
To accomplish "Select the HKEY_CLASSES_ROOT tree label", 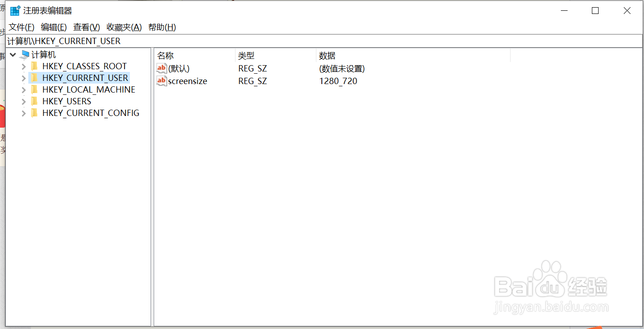I will coord(84,66).
